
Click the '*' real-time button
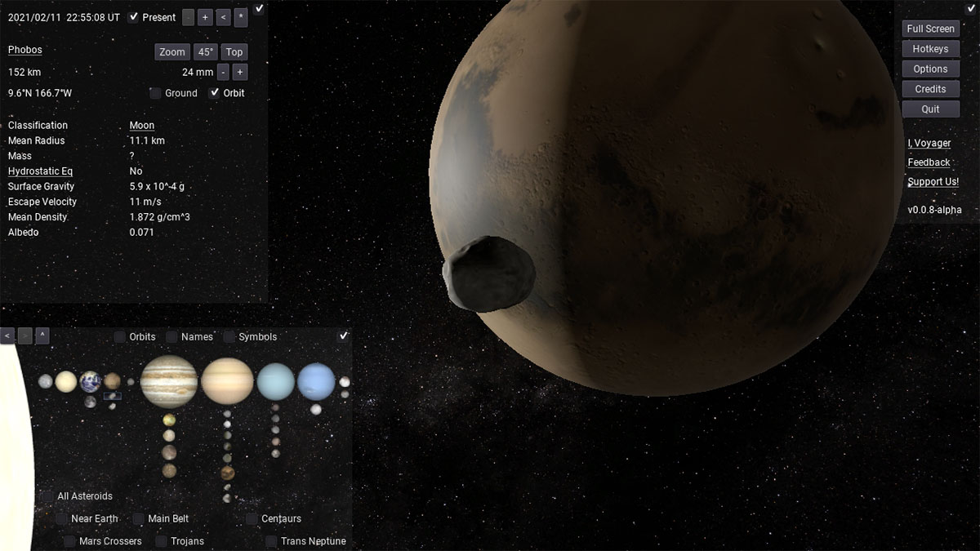pos(241,17)
